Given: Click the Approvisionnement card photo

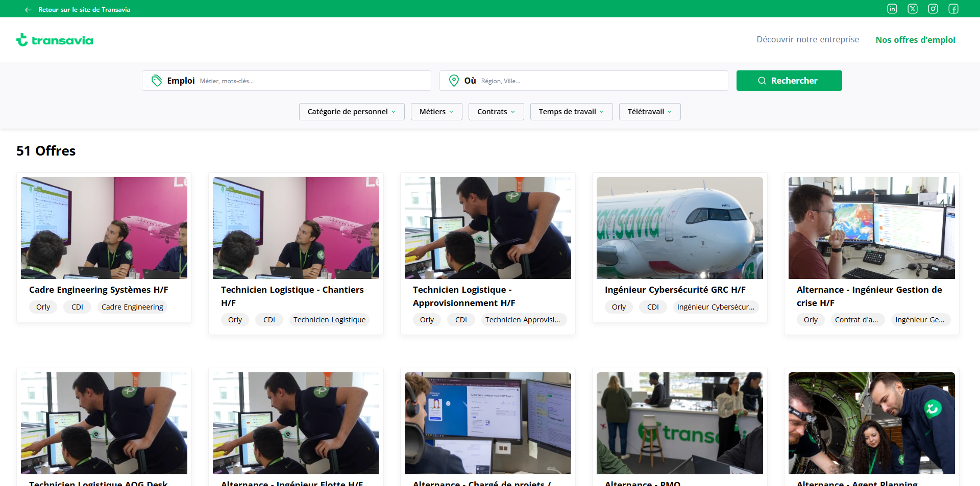Looking at the screenshot, I should click(488, 228).
